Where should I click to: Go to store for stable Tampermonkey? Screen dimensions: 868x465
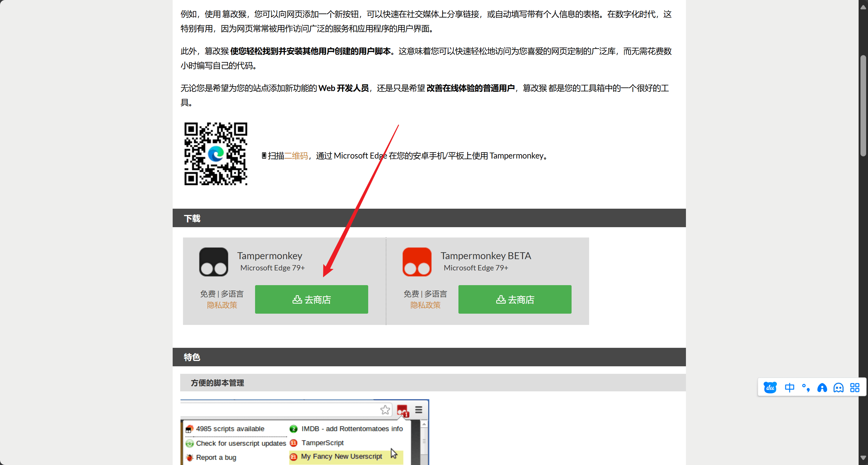coord(311,300)
